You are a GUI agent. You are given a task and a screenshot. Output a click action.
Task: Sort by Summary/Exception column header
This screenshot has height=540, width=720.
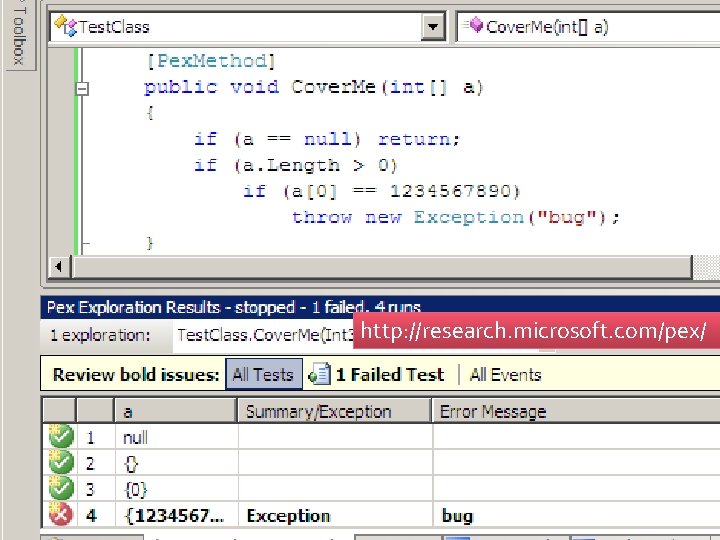point(334,411)
